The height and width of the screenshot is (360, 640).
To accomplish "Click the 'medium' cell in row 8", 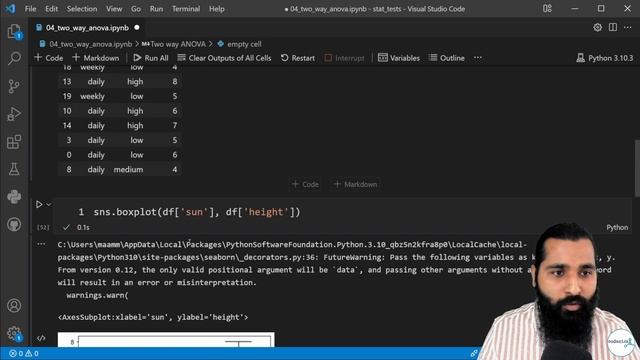I will 128,169.
